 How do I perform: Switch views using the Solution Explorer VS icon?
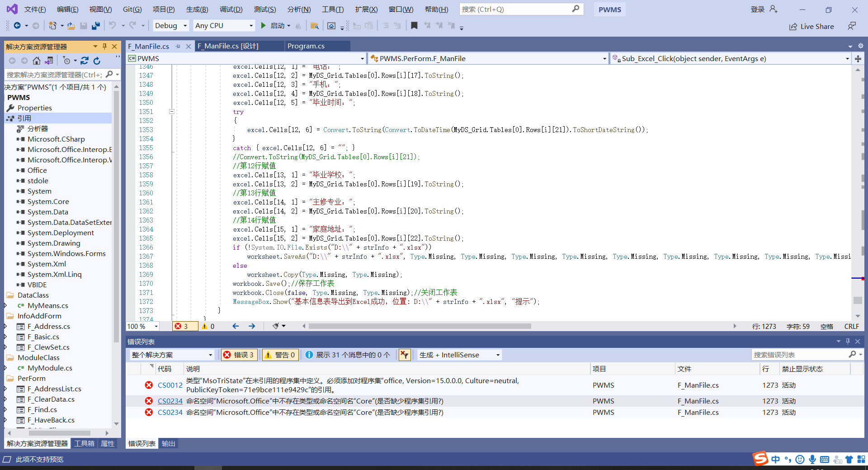click(49, 61)
